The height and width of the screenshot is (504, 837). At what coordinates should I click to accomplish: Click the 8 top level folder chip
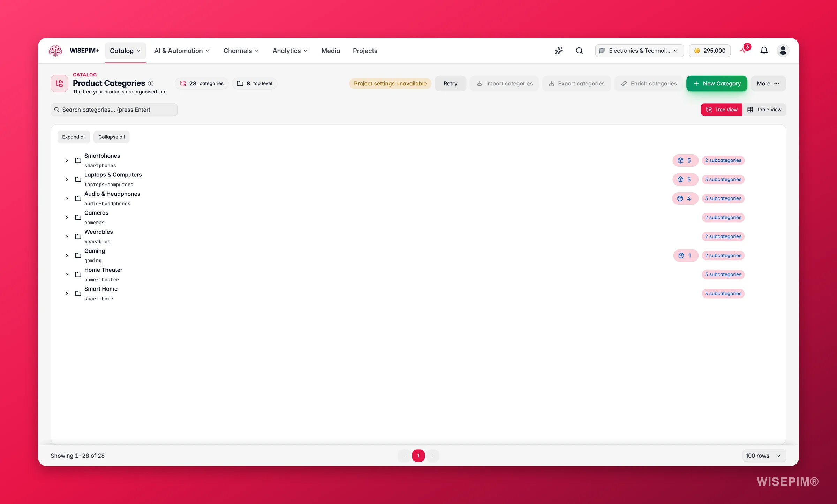pos(255,83)
